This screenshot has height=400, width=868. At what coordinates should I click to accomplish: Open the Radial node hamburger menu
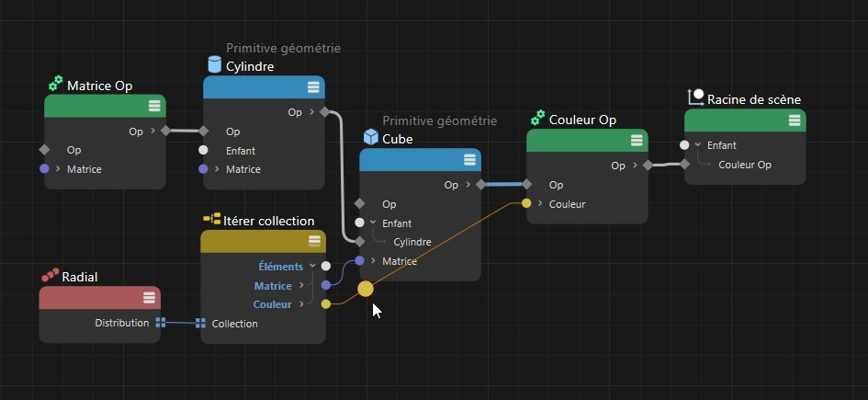coord(149,297)
